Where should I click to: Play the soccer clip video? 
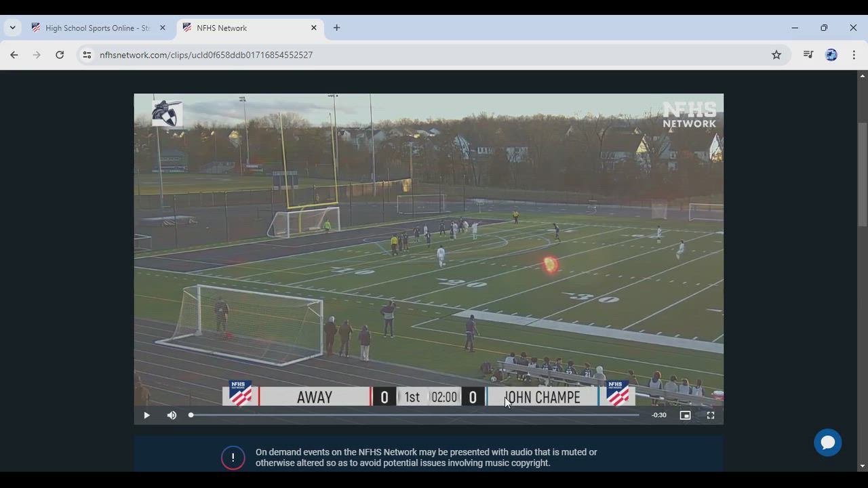pyautogui.click(x=146, y=415)
